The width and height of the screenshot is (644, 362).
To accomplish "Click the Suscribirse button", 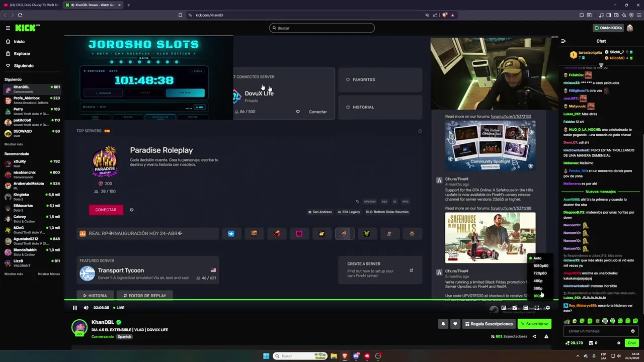I will coord(534,324).
